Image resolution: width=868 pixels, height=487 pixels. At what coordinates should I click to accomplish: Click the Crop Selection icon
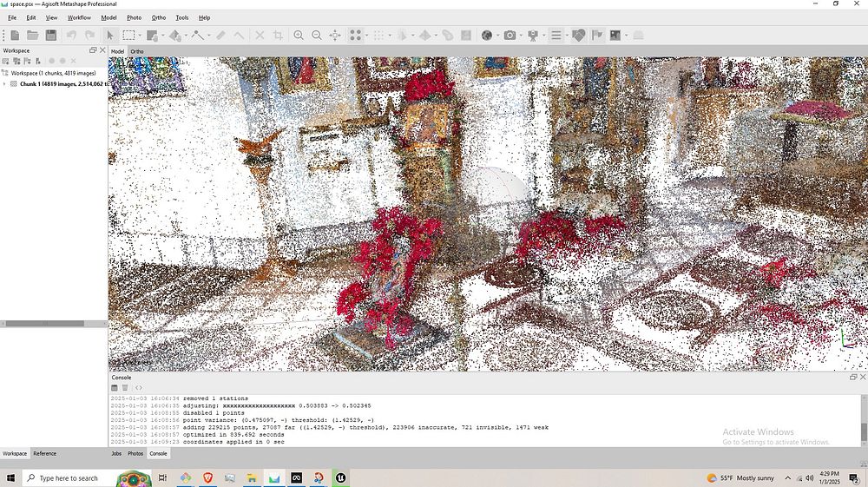tap(278, 36)
